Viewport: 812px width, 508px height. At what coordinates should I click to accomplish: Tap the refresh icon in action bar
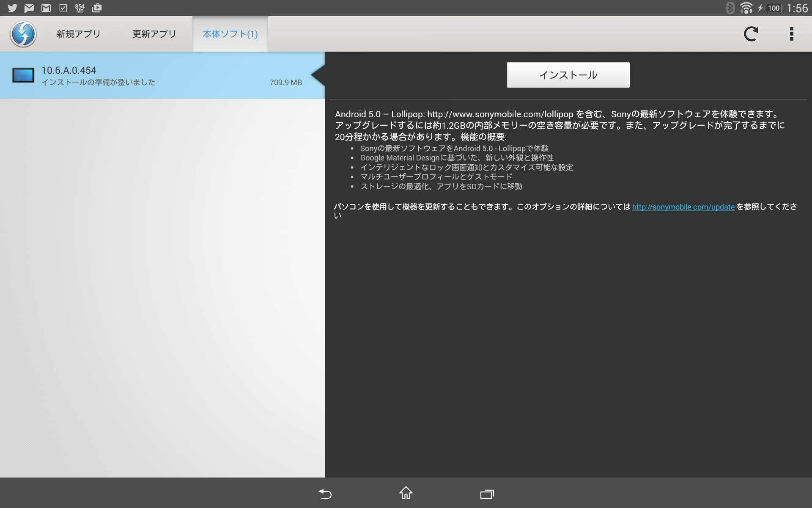[x=751, y=34]
